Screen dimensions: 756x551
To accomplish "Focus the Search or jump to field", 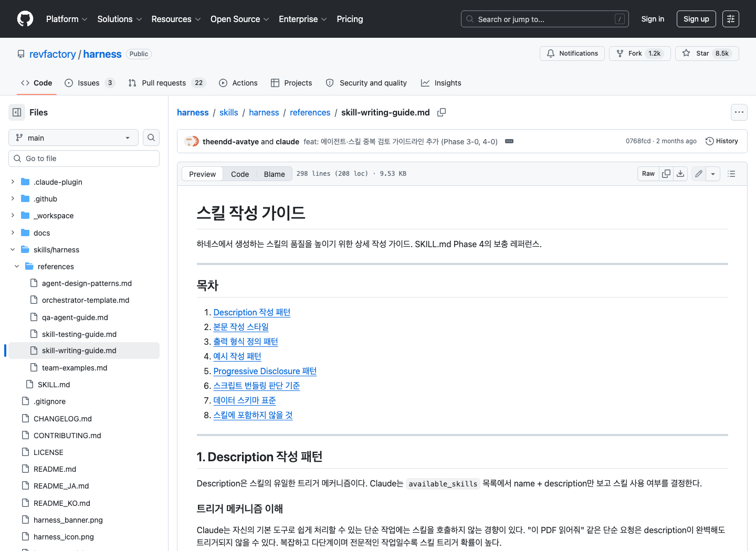I will (545, 19).
